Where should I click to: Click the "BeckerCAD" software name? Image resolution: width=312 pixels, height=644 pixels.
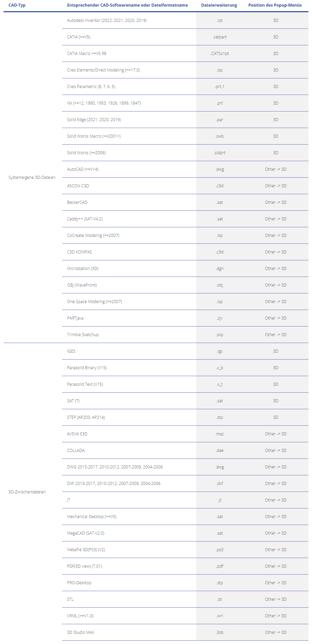click(77, 202)
